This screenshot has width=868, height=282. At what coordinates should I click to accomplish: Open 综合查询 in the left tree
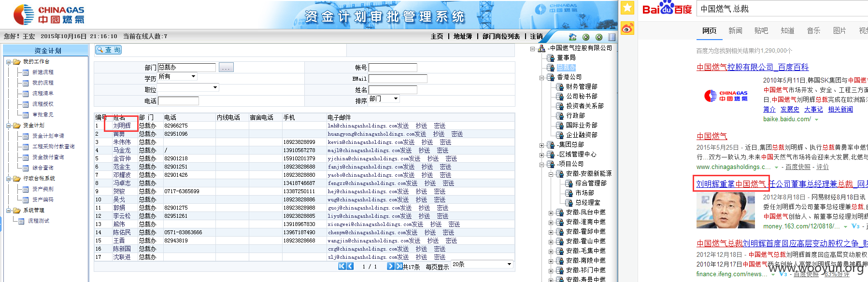tap(43, 168)
